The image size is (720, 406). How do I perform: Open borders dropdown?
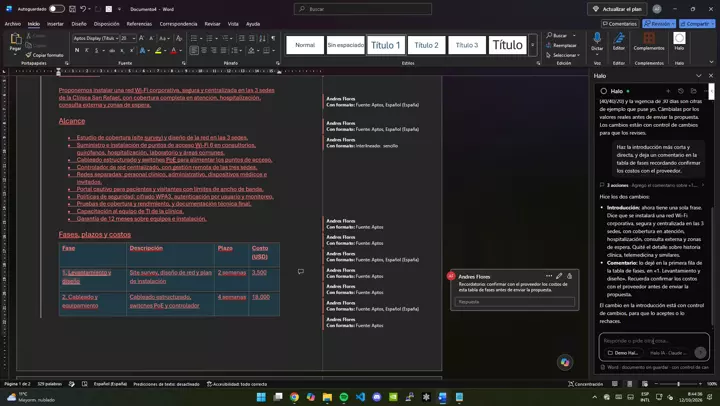(273, 51)
